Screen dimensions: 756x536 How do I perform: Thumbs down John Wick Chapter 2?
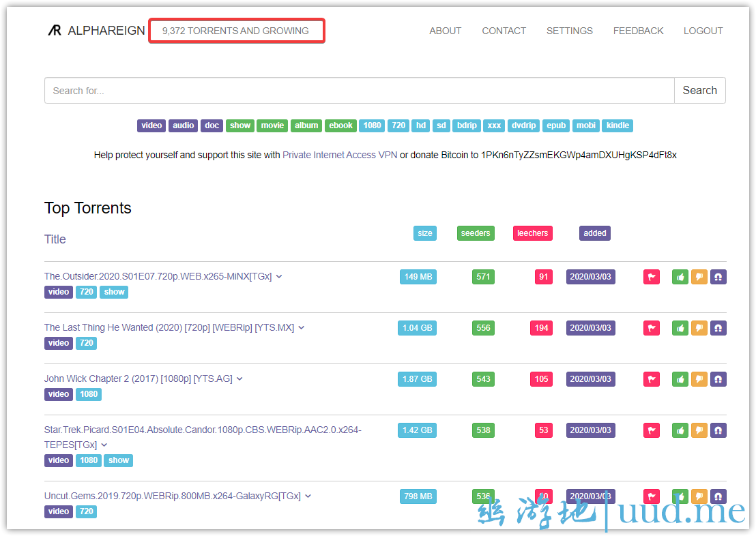[699, 379]
